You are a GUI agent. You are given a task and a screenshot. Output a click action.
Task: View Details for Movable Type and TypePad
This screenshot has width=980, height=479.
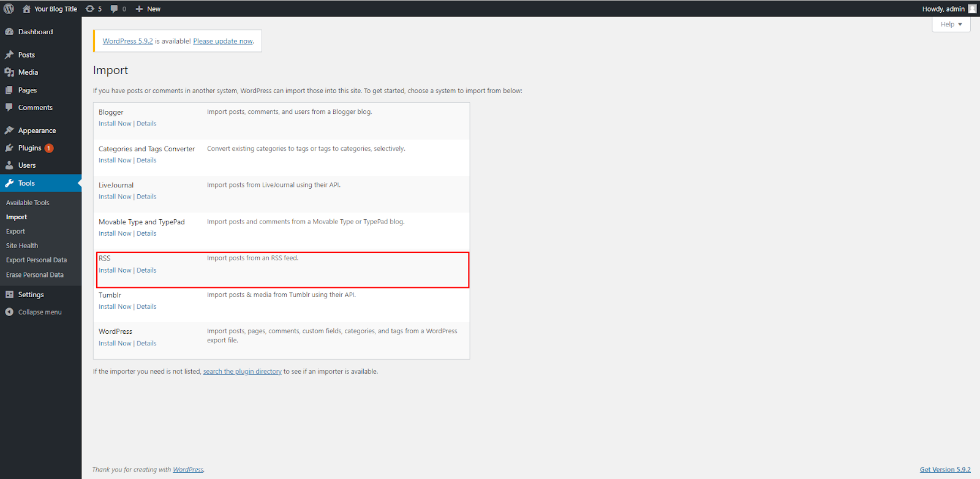[x=146, y=233]
